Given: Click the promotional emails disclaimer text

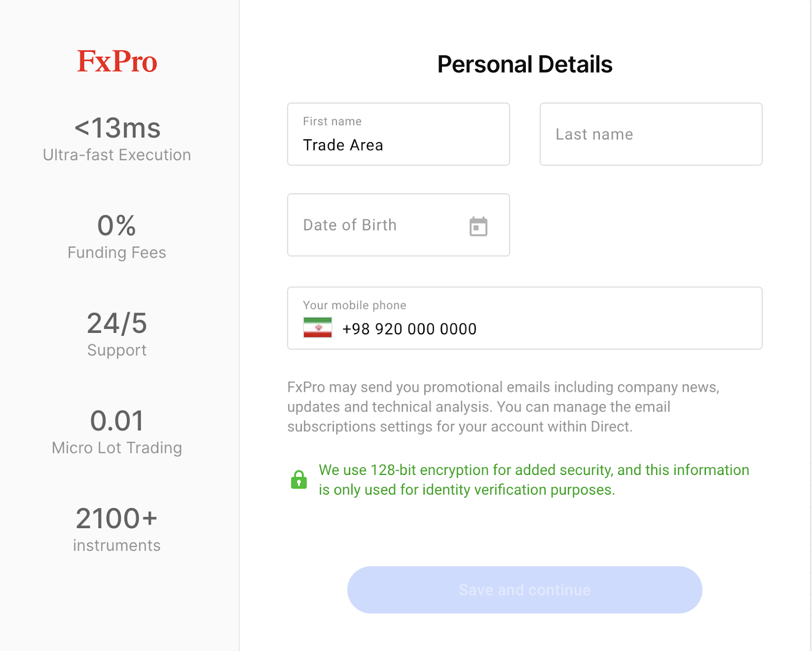Looking at the screenshot, I should [x=503, y=407].
